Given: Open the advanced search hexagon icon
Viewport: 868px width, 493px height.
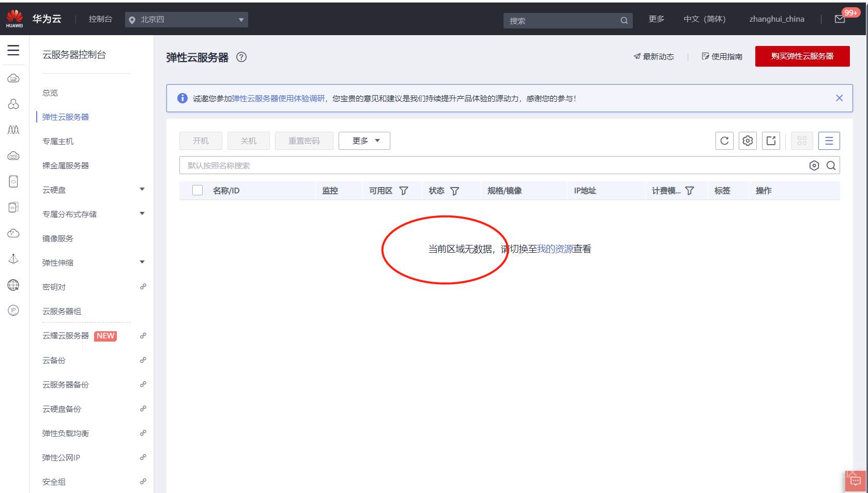Looking at the screenshot, I should 814,165.
